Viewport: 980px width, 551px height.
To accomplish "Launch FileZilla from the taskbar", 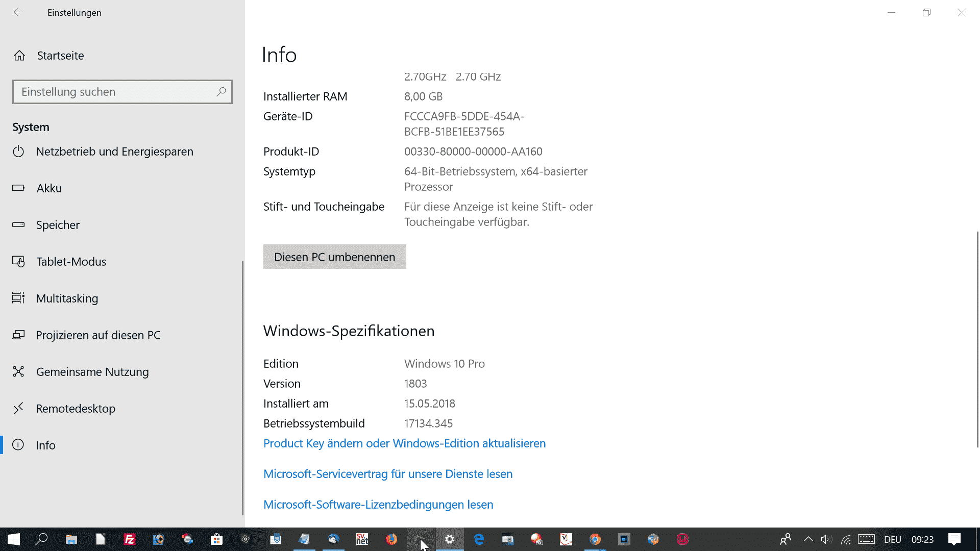I will pos(130,539).
